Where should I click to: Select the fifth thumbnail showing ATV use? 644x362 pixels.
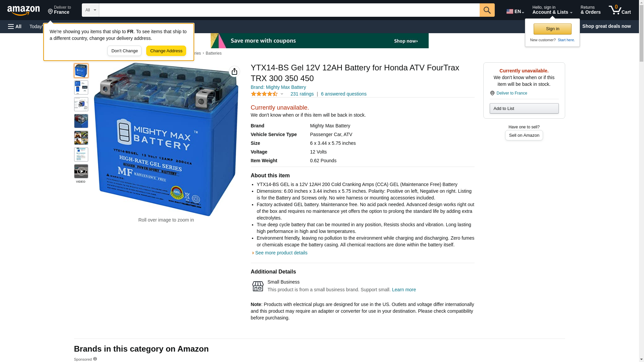(x=81, y=138)
